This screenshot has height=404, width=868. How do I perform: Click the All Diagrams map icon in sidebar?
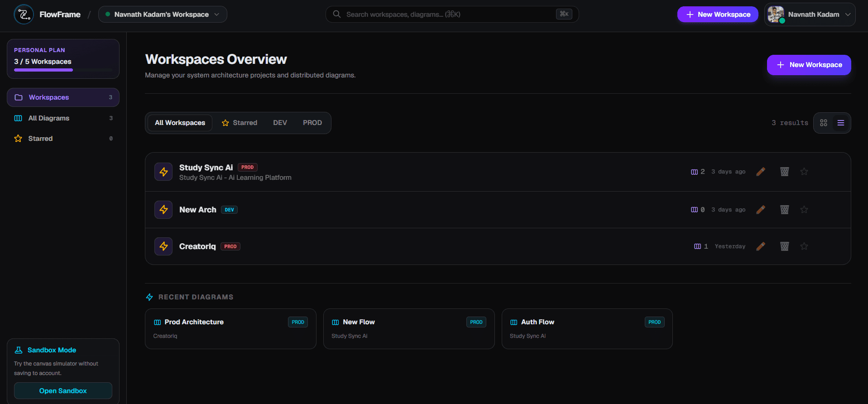tap(18, 118)
